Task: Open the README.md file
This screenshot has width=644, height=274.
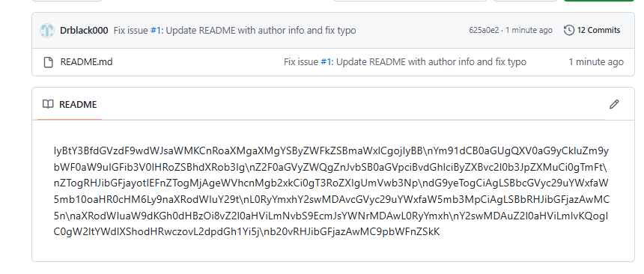Action: click(x=86, y=62)
